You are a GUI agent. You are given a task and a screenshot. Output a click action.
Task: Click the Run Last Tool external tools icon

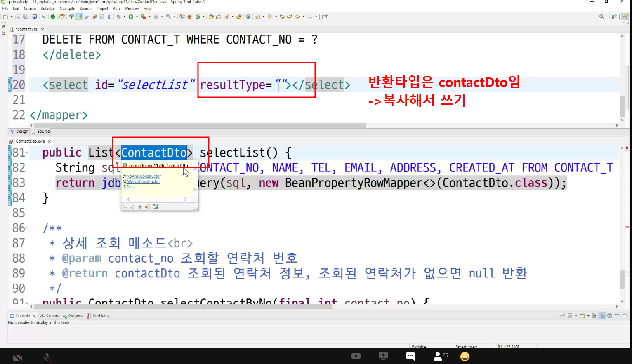(143, 17)
